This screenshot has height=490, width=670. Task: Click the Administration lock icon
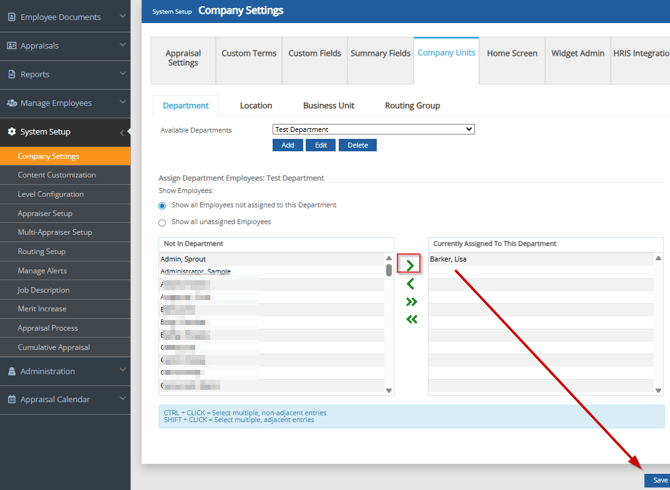[x=12, y=371]
